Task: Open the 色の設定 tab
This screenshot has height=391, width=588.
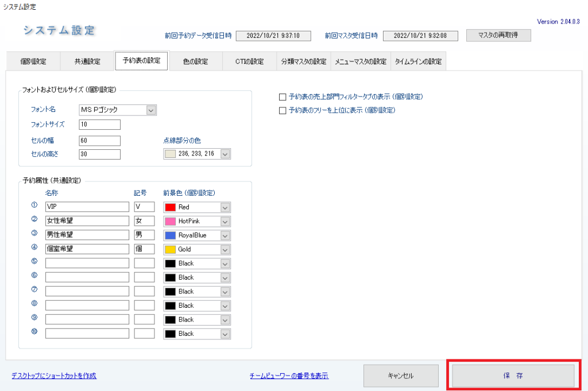Action: [x=195, y=61]
